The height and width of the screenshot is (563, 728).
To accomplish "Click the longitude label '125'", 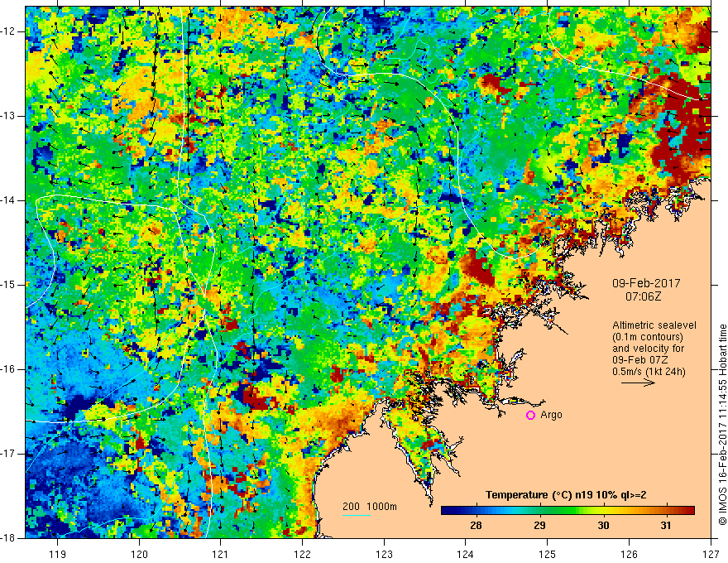I will (x=548, y=554).
